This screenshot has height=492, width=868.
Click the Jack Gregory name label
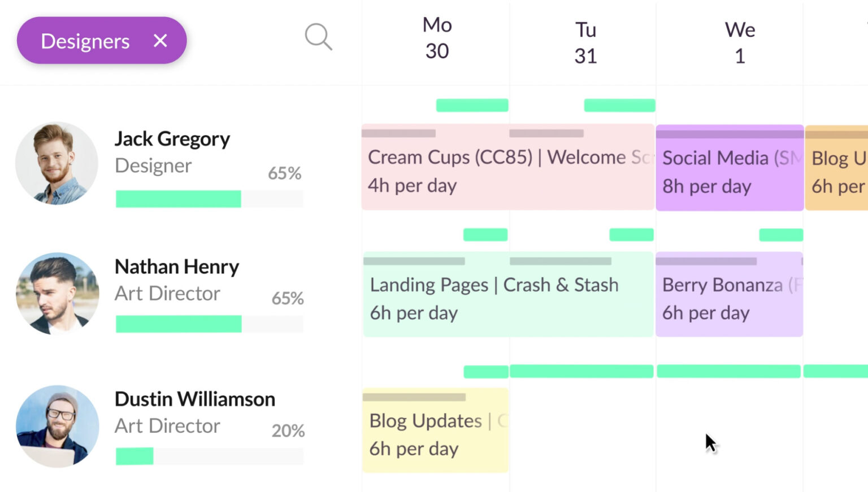point(172,138)
